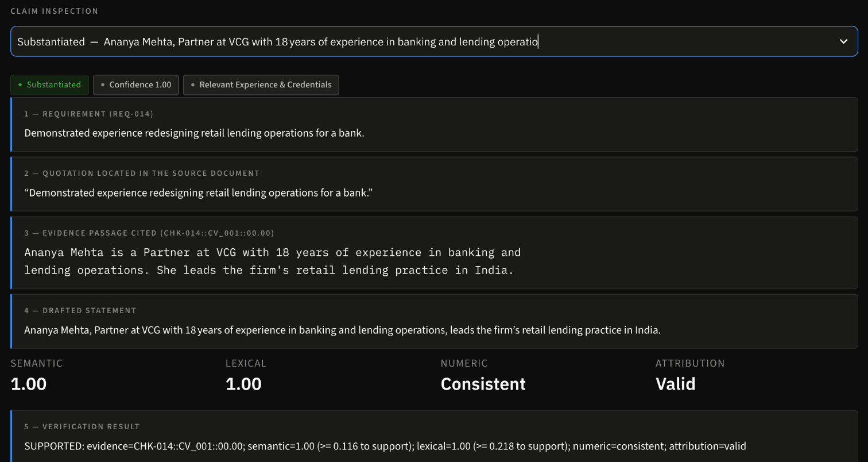The width and height of the screenshot is (868, 462).
Task: Click the drafted statement sentence text
Action: 343,330
